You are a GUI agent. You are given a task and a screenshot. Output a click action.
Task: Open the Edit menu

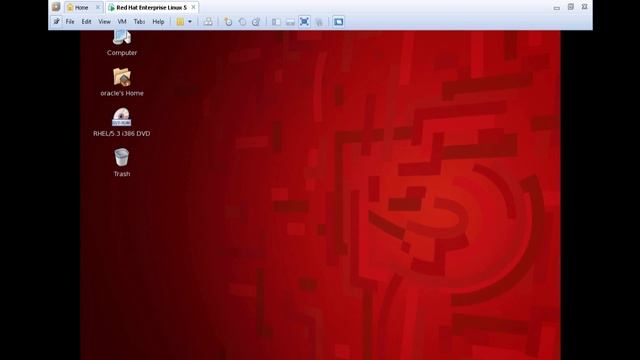(x=86, y=22)
